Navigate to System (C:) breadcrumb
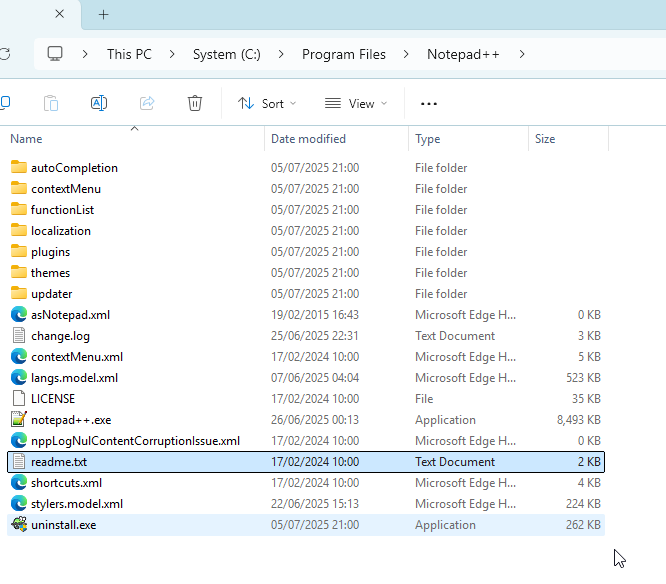The width and height of the screenshot is (666, 584). click(226, 54)
